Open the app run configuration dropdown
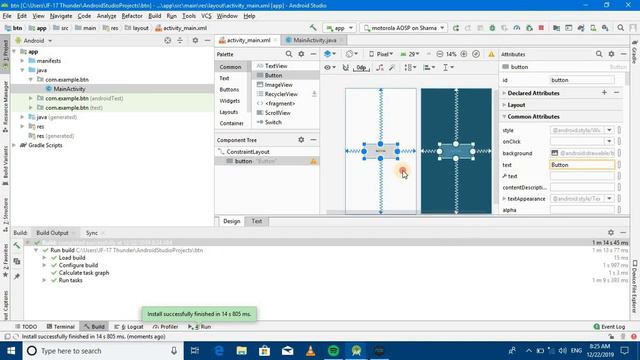Screen dimensions: 640x360 (x=340, y=28)
